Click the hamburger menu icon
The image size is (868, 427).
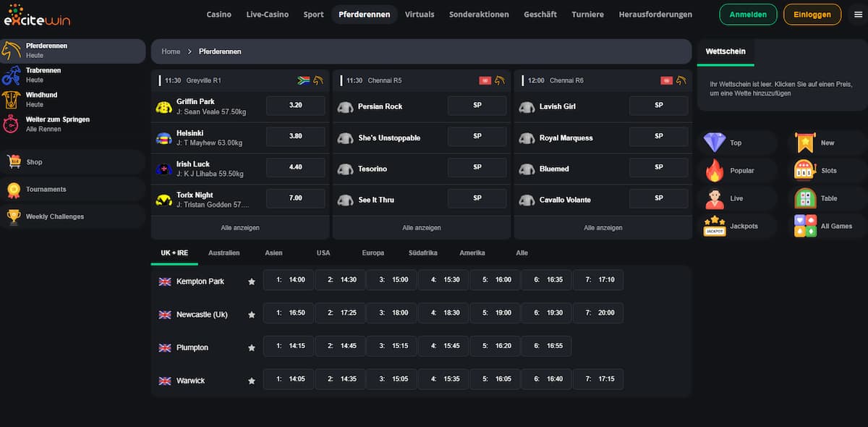tap(858, 14)
